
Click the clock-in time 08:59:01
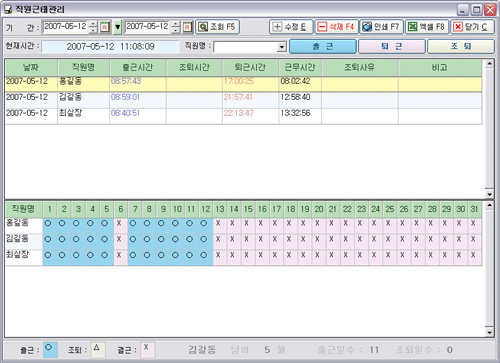[125, 97]
